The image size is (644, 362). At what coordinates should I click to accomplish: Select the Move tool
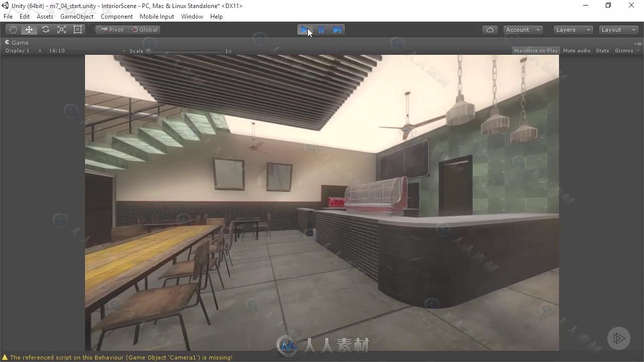coord(29,30)
